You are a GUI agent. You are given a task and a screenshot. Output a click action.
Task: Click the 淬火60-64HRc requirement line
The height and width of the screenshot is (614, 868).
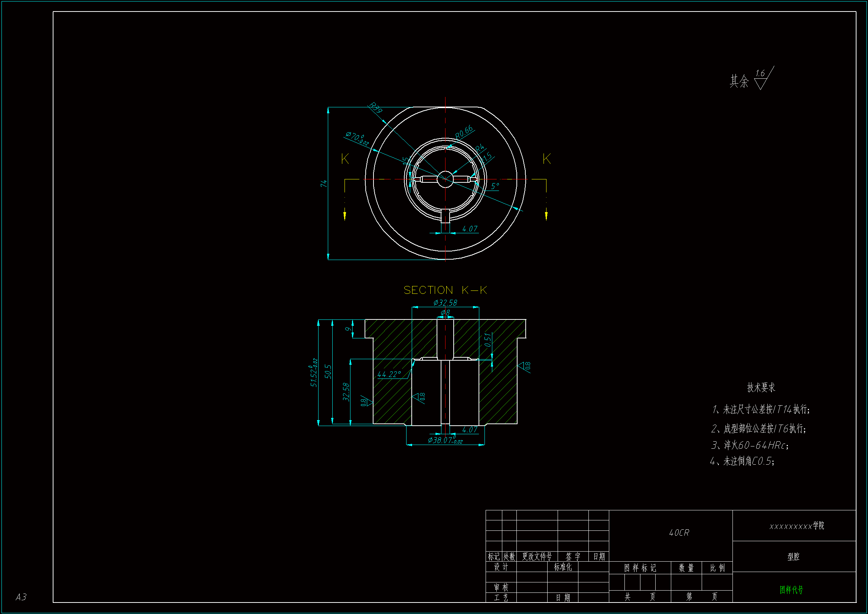coord(750,445)
